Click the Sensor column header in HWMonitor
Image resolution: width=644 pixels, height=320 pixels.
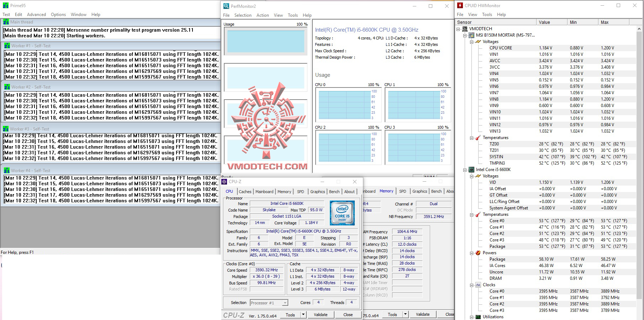pos(496,22)
